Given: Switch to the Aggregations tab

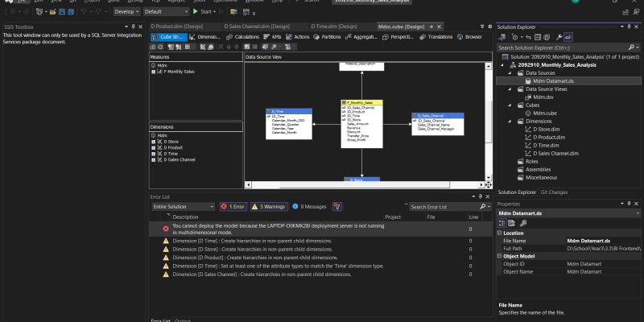Looking at the screenshot, I should click(361, 37).
